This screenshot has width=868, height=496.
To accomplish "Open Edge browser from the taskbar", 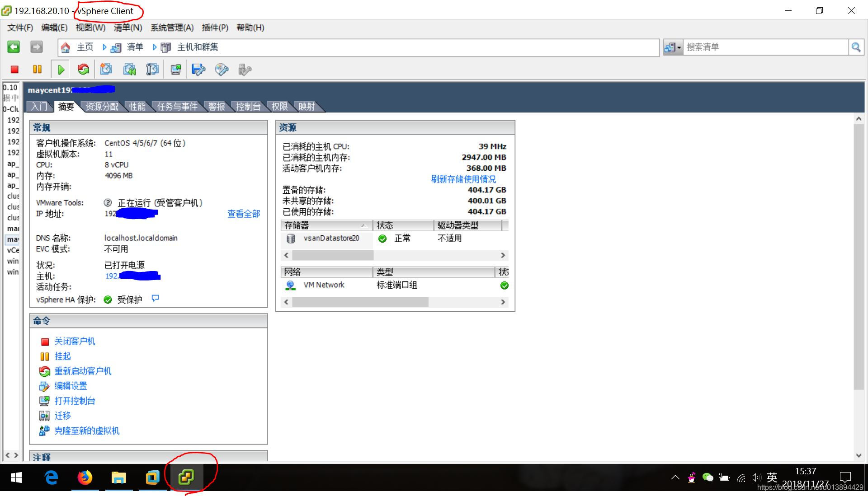I will (x=51, y=477).
